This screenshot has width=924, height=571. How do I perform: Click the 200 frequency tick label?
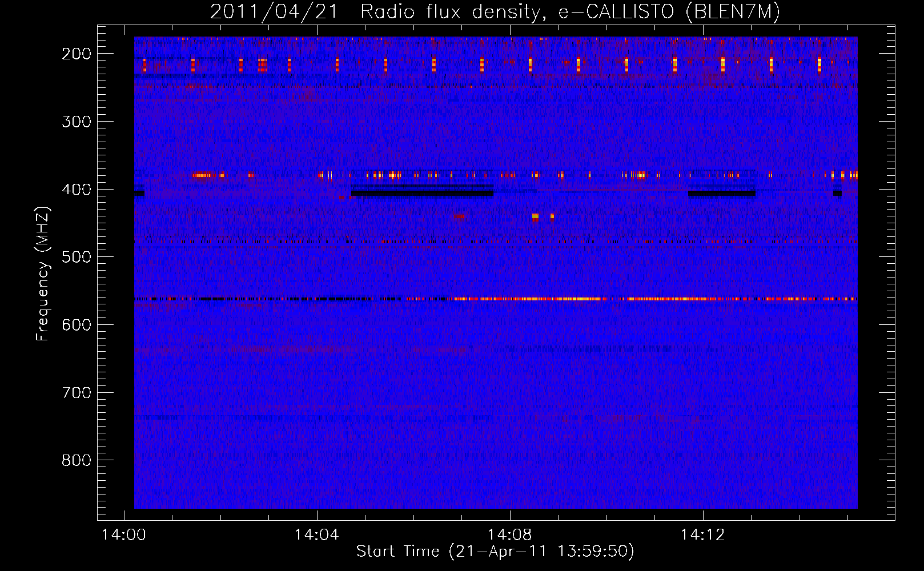[x=77, y=54]
